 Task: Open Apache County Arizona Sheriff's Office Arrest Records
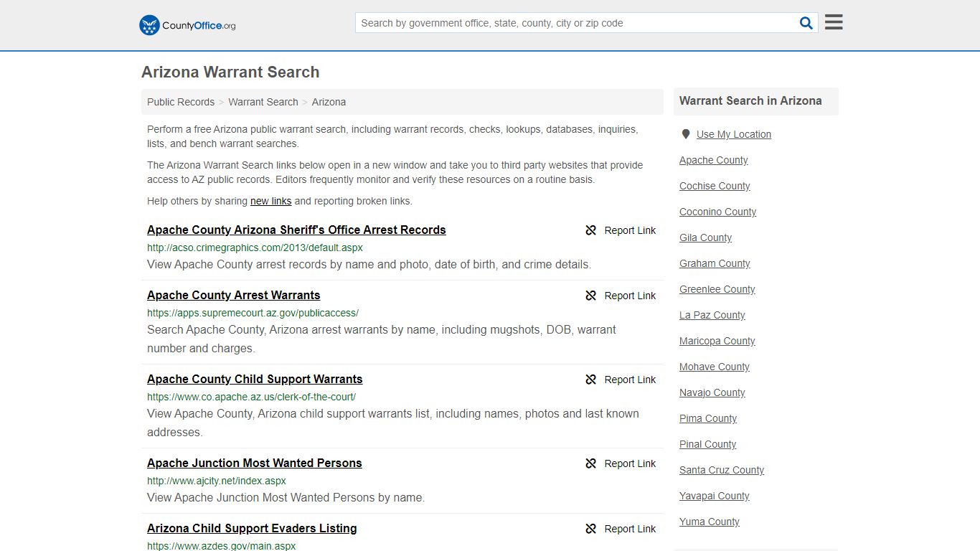pos(296,230)
